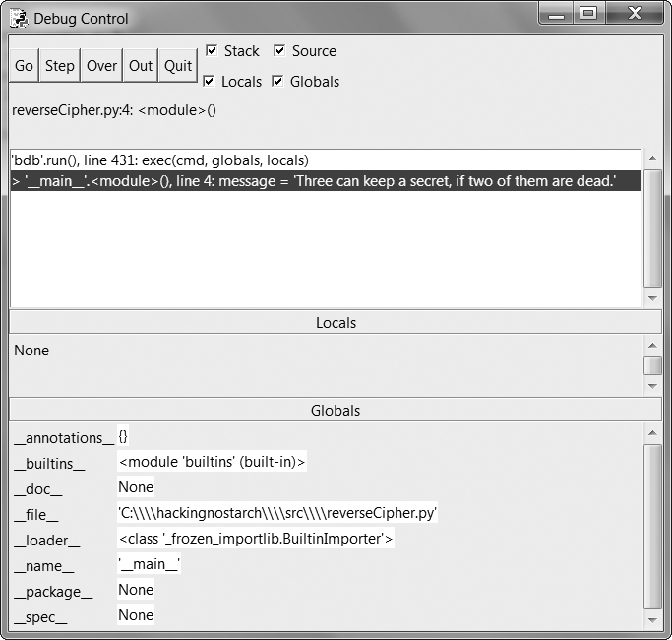Open the Debug Control window icon menu
The image size is (672, 640).
pyautogui.click(x=19, y=19)
